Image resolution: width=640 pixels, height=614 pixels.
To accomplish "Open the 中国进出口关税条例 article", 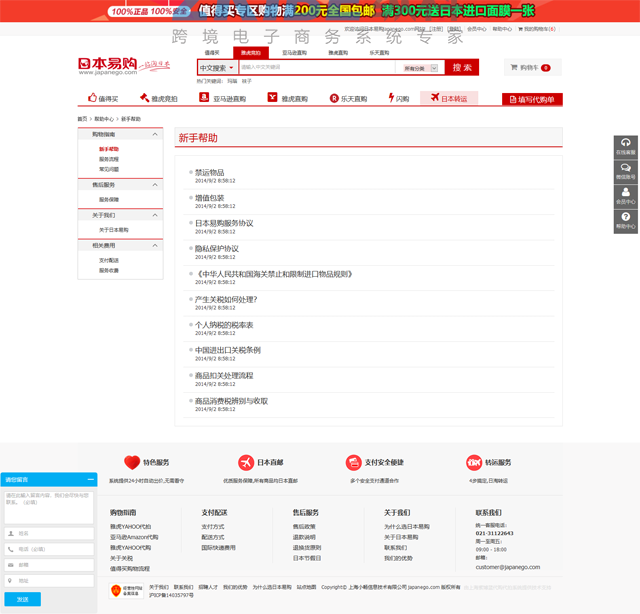I will (x=228, y=350).
